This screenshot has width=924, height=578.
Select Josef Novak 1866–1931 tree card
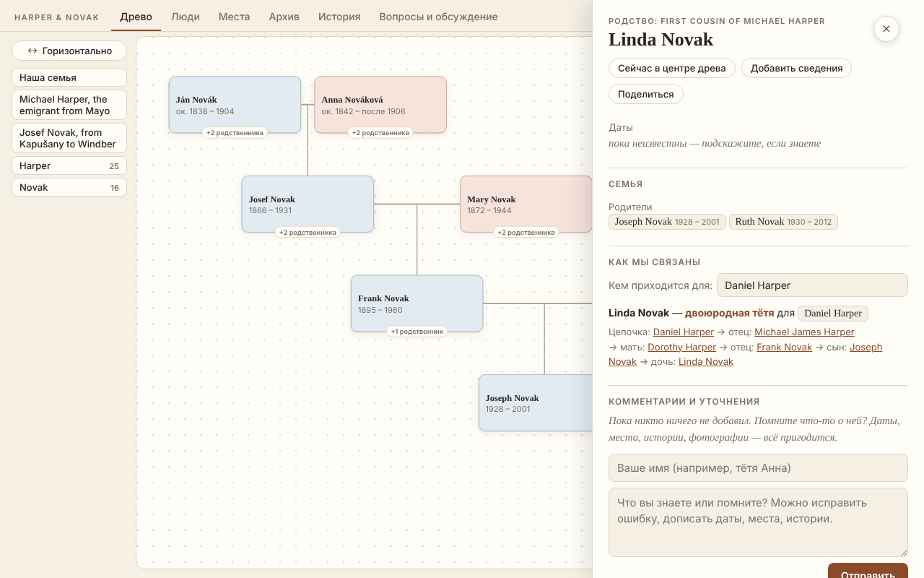(x=308, y=204)
